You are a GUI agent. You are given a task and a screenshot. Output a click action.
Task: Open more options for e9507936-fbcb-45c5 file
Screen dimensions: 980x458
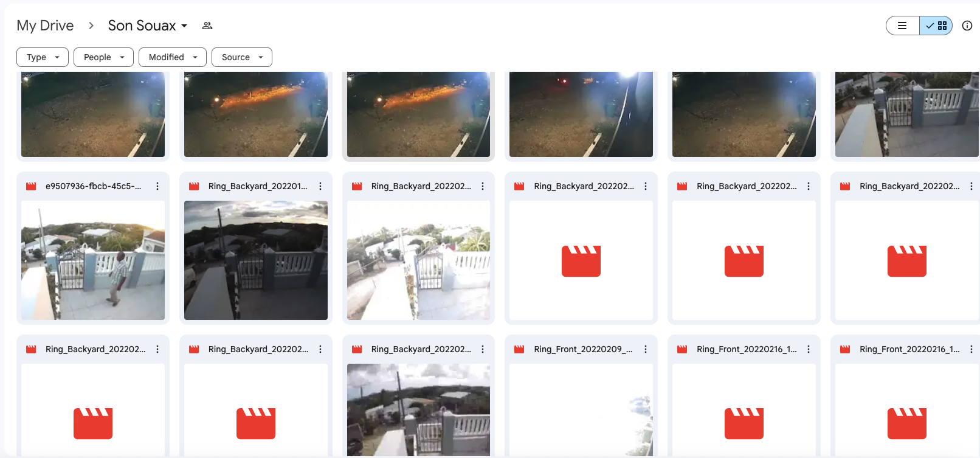[x=157, y=186]
